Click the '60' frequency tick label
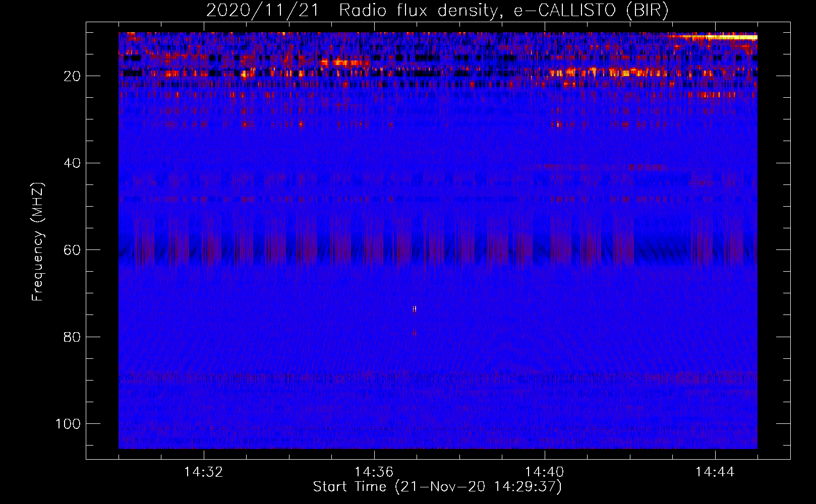816x504 pixels. pos(72,250)
